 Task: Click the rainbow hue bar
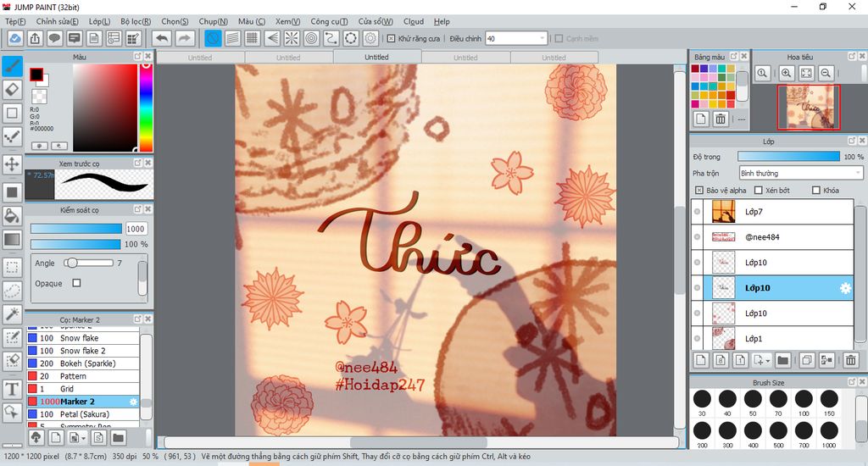click(146, 108)
